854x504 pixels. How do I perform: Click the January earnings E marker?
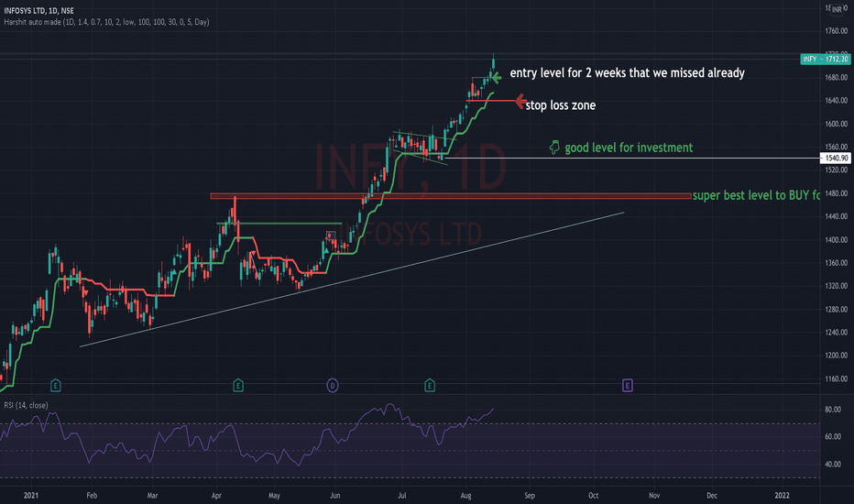click(56, 386)
